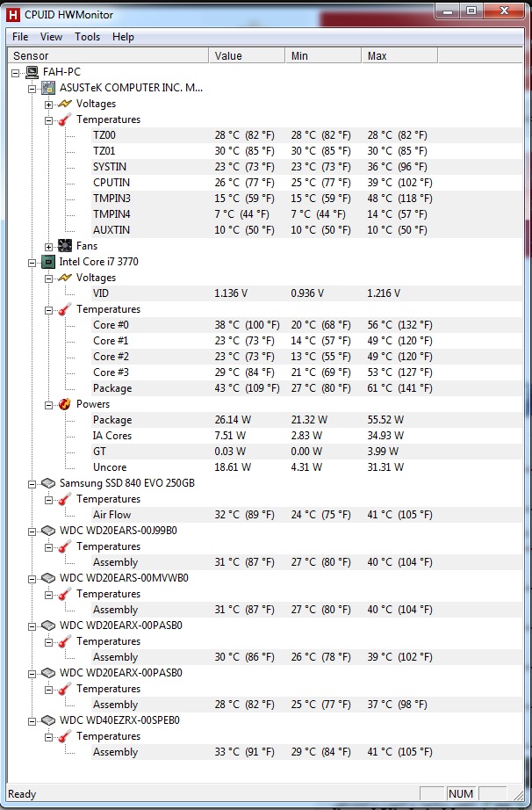Click the 1.216 V VID max value
Screen dimensions: 532x810
pos(384,293)
